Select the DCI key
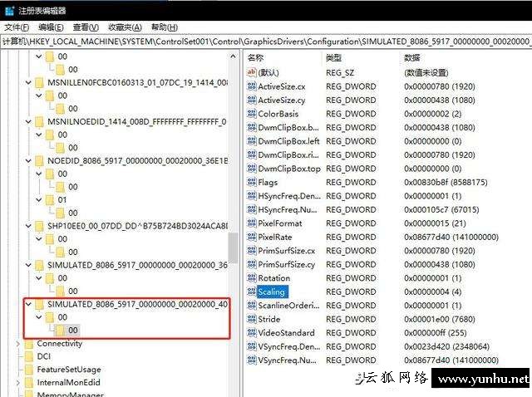This screenshot has height=397, width=532. click(x=44, y=356)
